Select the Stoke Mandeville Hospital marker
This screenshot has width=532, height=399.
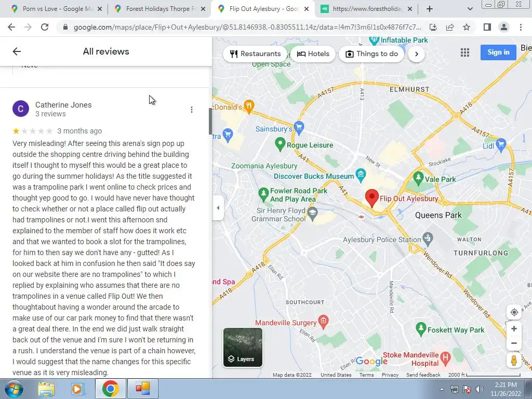click(445, 358)
